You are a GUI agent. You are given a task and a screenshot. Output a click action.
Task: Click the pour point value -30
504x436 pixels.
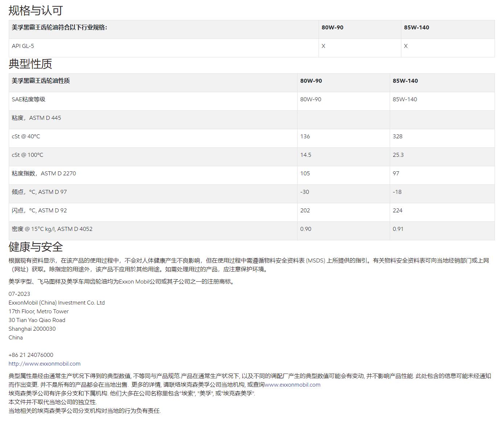(x=305, y=192)
